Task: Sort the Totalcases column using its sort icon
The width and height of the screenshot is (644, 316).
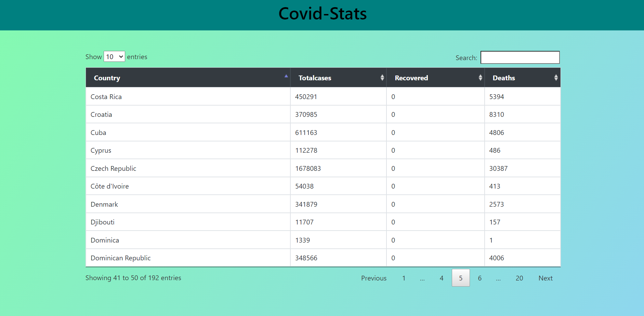Action: click(382, 78)
